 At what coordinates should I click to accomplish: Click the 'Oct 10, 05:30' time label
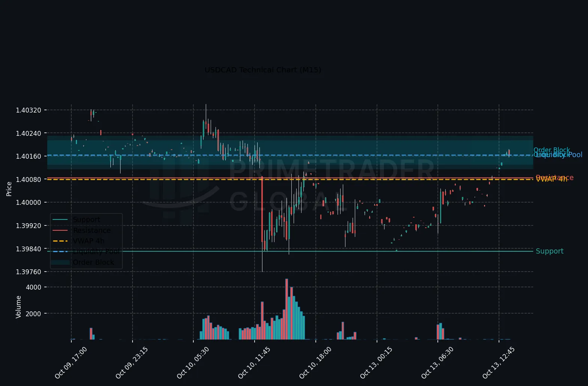[x=193, y=363]
